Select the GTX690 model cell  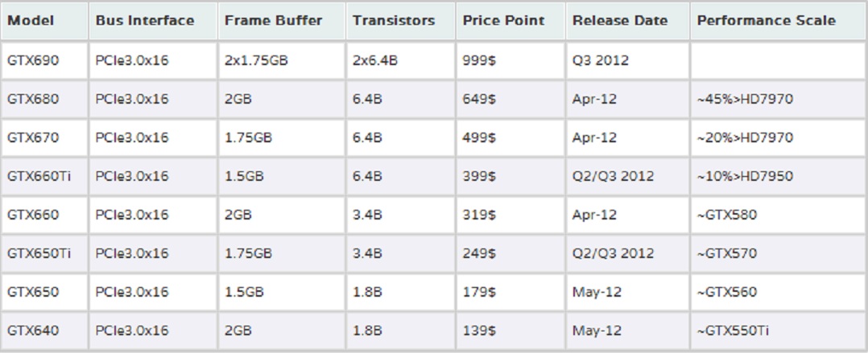click(x=30, y=60)
